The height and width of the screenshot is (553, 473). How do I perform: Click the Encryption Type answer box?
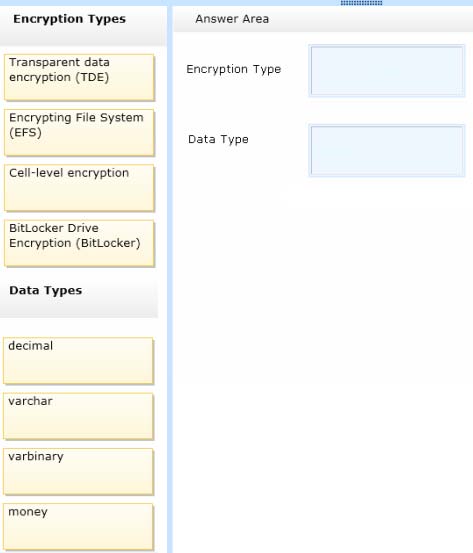387,71
